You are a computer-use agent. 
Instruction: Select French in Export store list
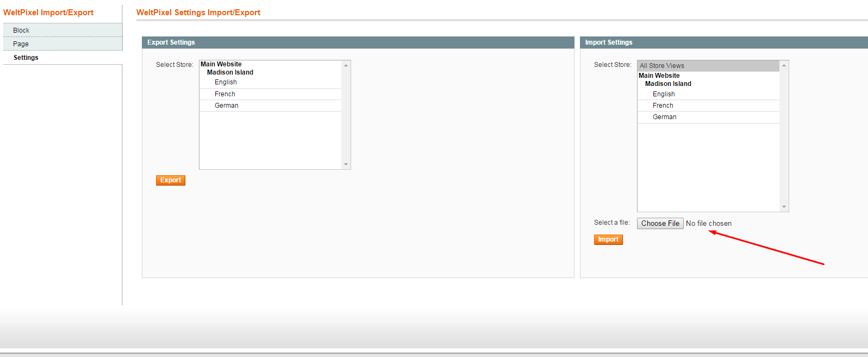pos(224,94)
